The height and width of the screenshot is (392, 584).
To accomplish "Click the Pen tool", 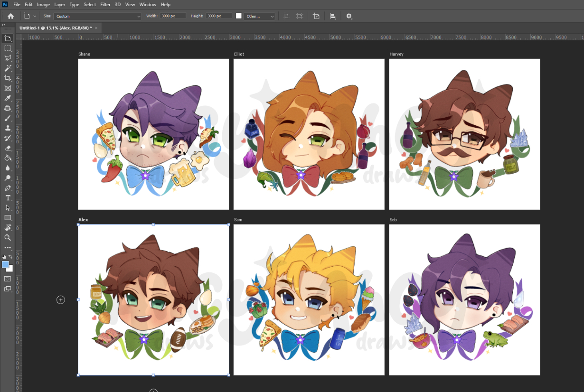I will (8, 188).
